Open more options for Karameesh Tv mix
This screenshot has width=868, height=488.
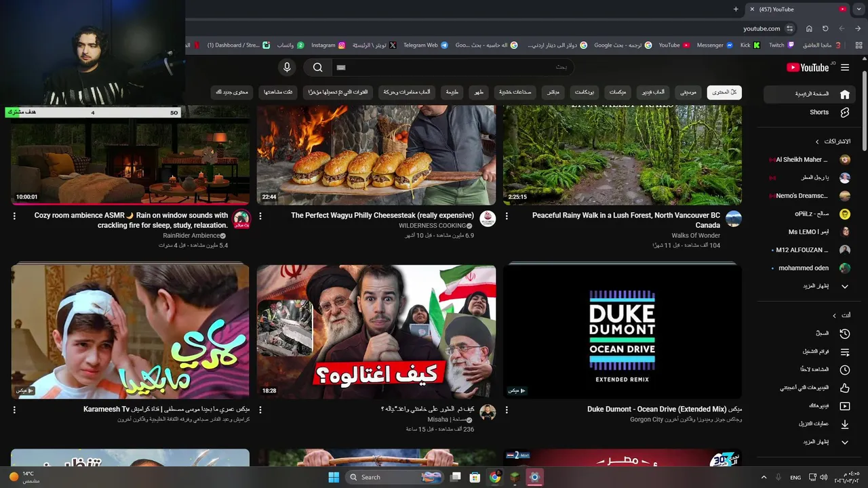coord(14,410)
